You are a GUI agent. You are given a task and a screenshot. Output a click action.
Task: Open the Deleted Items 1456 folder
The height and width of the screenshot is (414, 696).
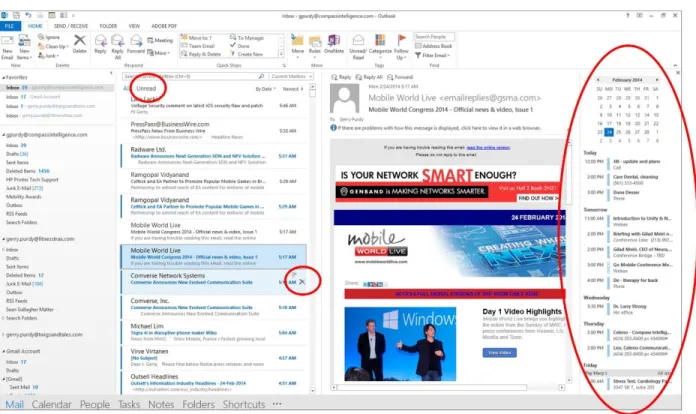pos(28,171)
